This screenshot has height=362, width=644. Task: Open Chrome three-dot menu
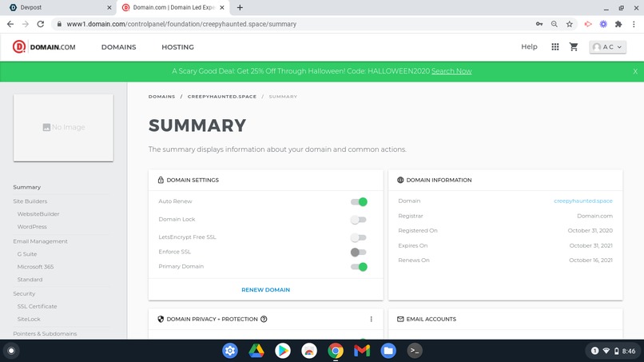coord(634,24)
